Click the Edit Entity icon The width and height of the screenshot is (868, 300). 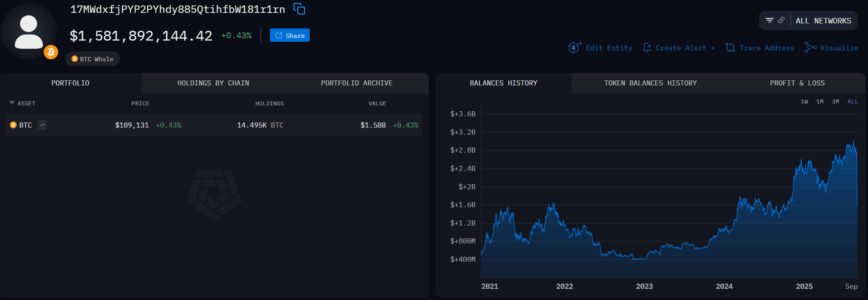(575, 48)
